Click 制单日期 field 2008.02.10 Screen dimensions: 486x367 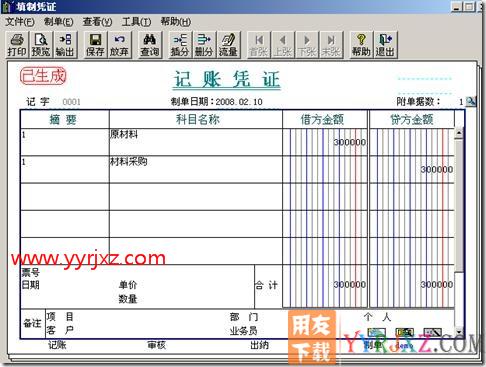pos(239,102)
